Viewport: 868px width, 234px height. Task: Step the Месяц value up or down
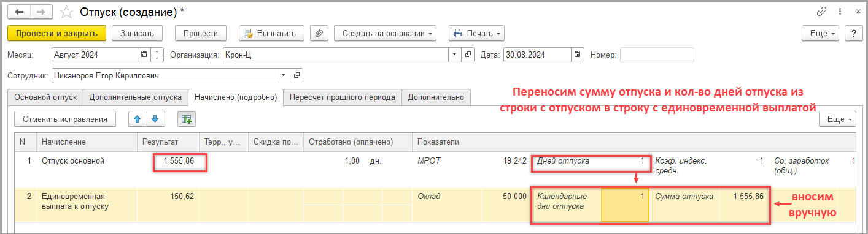coord(157,55)
